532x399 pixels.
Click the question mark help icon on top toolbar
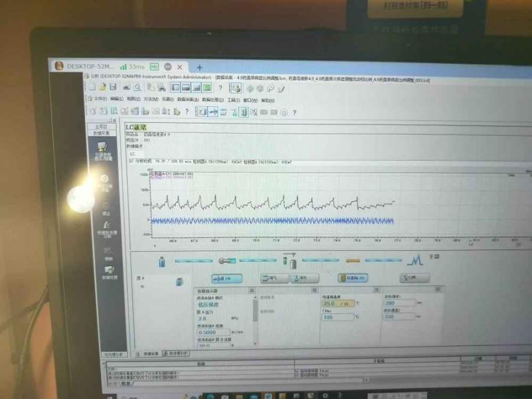[220, 87]
